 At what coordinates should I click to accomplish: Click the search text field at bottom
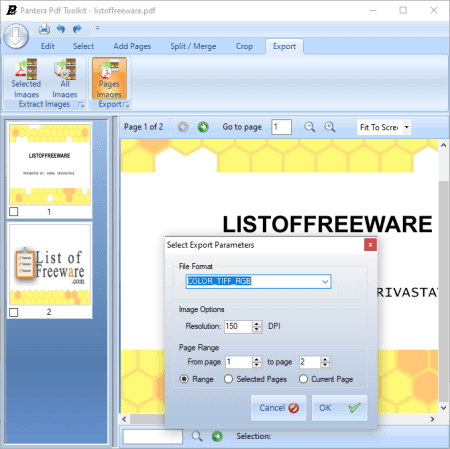153,436
